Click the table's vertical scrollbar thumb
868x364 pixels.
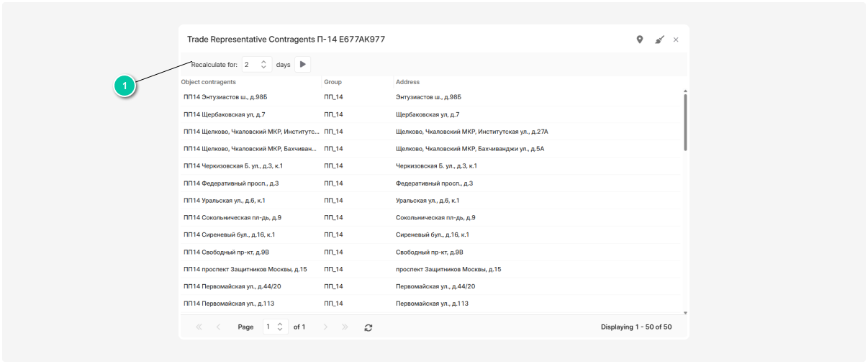(685, 122)
